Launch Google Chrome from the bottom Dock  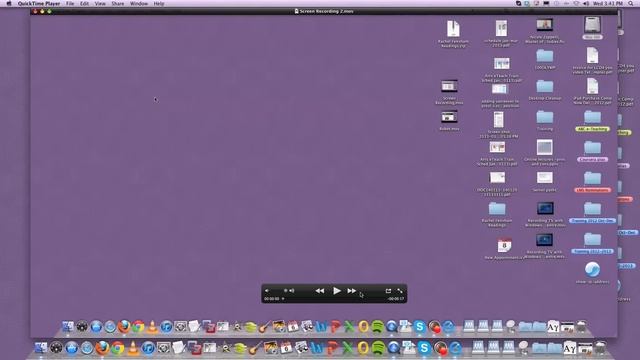tap(118, 348)
